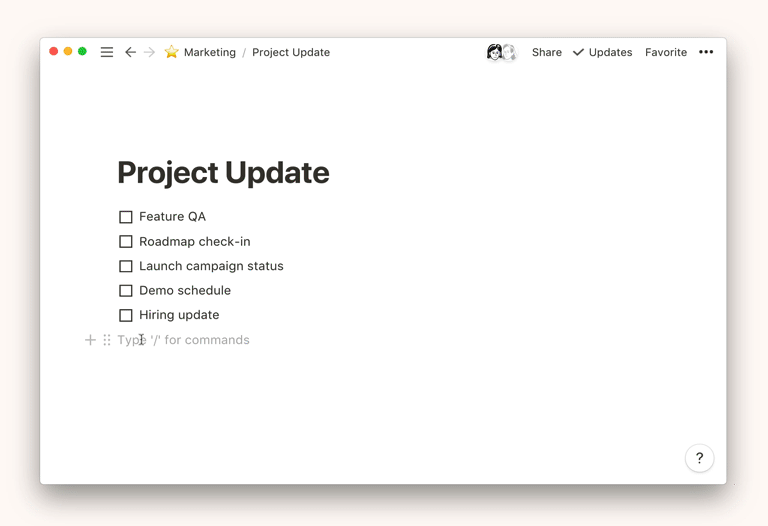
Task: Click the plus icon to add block
Action: click(90, 340)
